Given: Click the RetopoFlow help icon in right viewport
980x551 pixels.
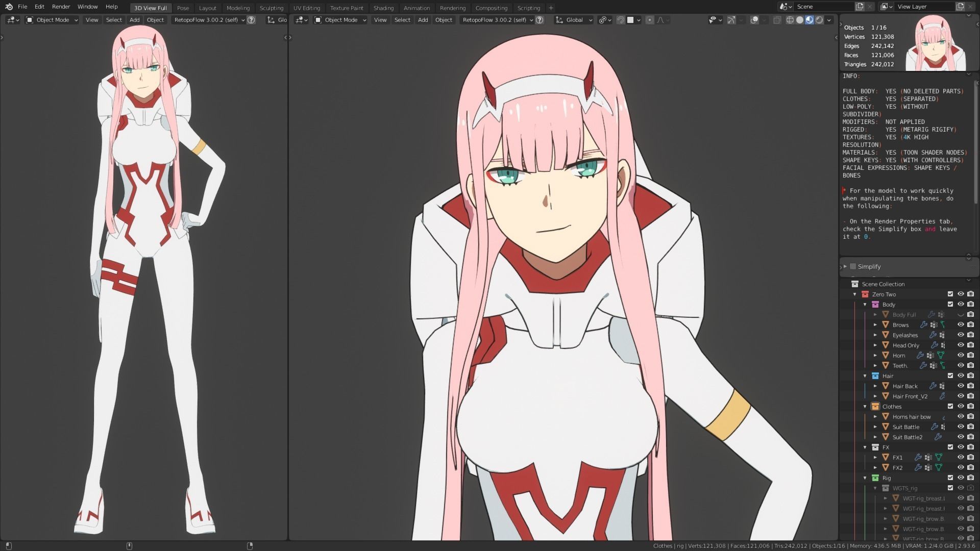Looking at the screenshot, I should point(540,20).
